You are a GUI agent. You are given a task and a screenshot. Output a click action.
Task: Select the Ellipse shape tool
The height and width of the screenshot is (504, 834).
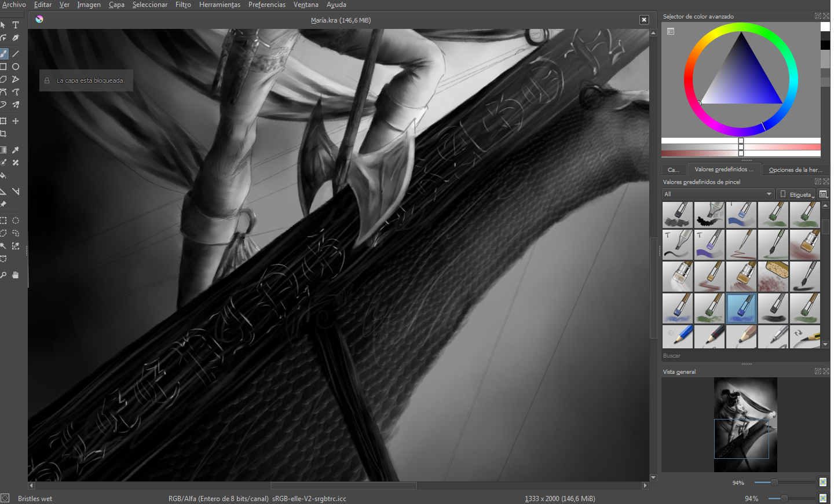click(x=16, y=67)
